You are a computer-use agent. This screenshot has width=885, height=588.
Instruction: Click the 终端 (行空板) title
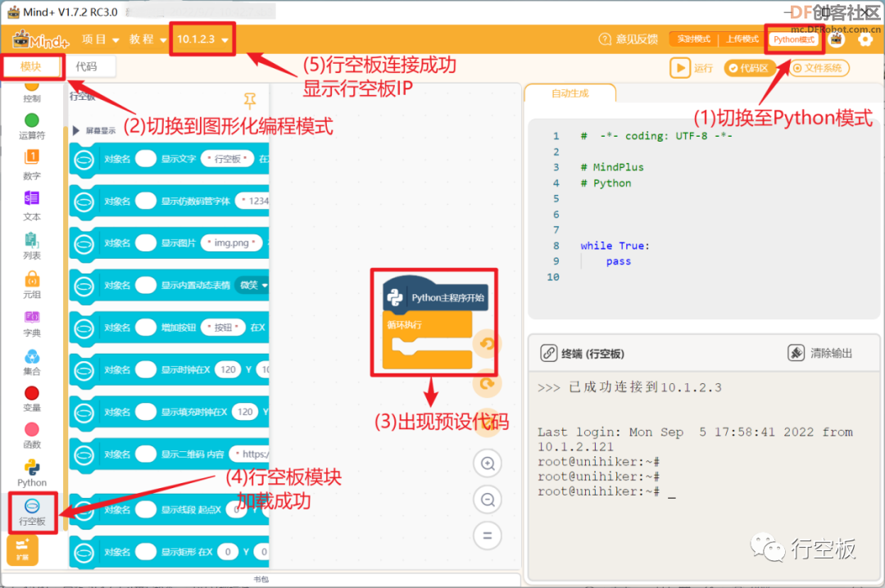click(x=592, y=354)
